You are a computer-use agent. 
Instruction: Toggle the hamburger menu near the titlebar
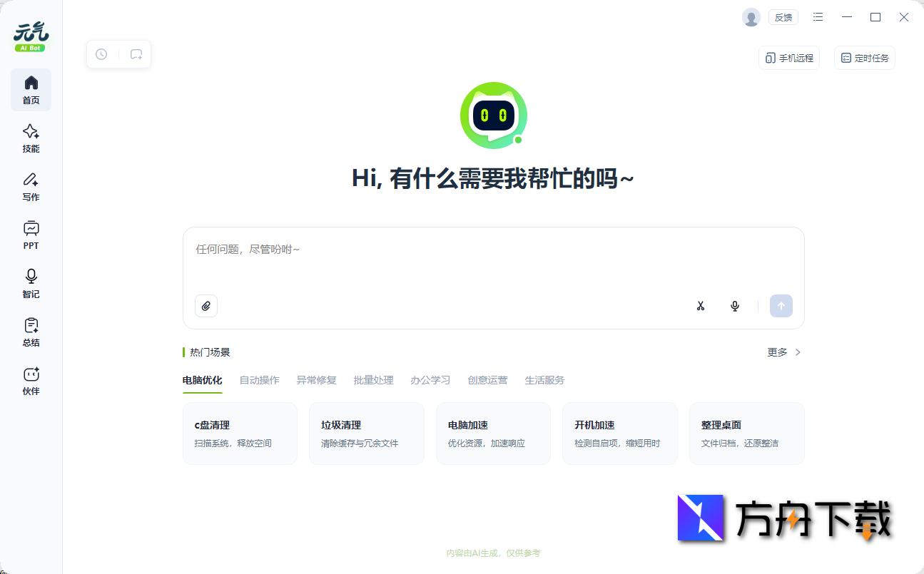(818, 16)
